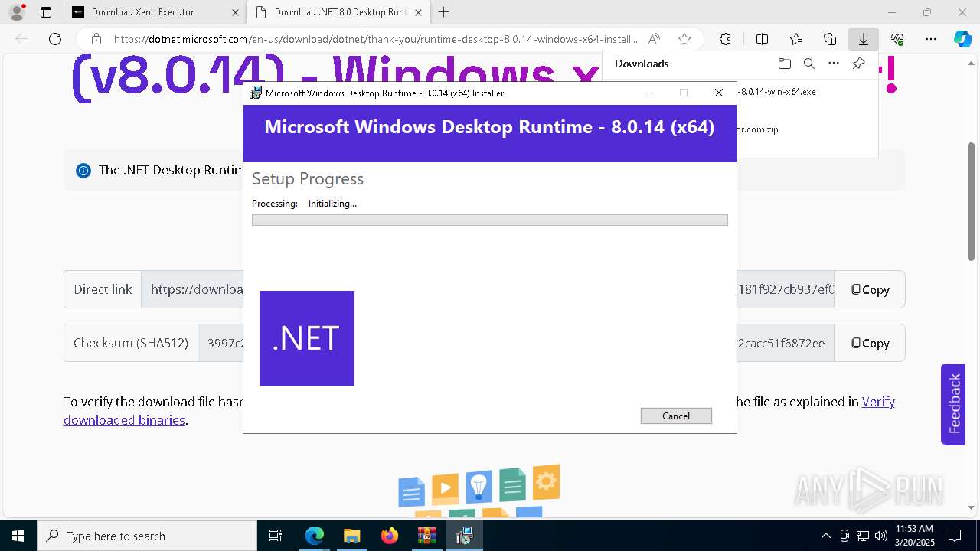Open the volume control tray icon
This screenshot has width=980, height=551.
click(881, 536)
